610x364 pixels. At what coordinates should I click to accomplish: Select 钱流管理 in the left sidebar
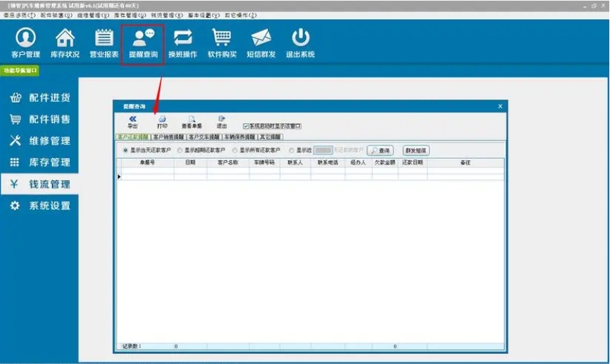[x=40, y=184]
